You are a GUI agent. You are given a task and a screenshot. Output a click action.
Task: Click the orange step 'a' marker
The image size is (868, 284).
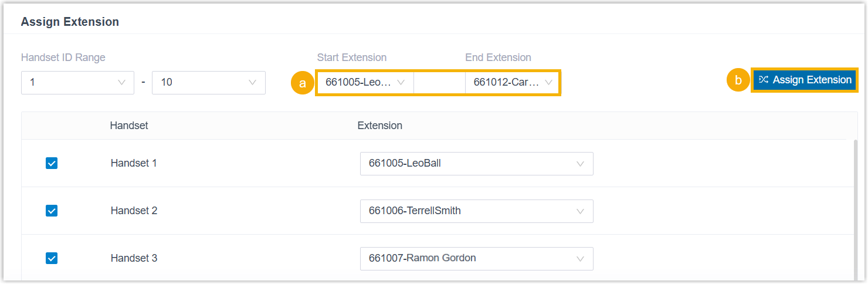pyautogui.click(x=303, y=83)
